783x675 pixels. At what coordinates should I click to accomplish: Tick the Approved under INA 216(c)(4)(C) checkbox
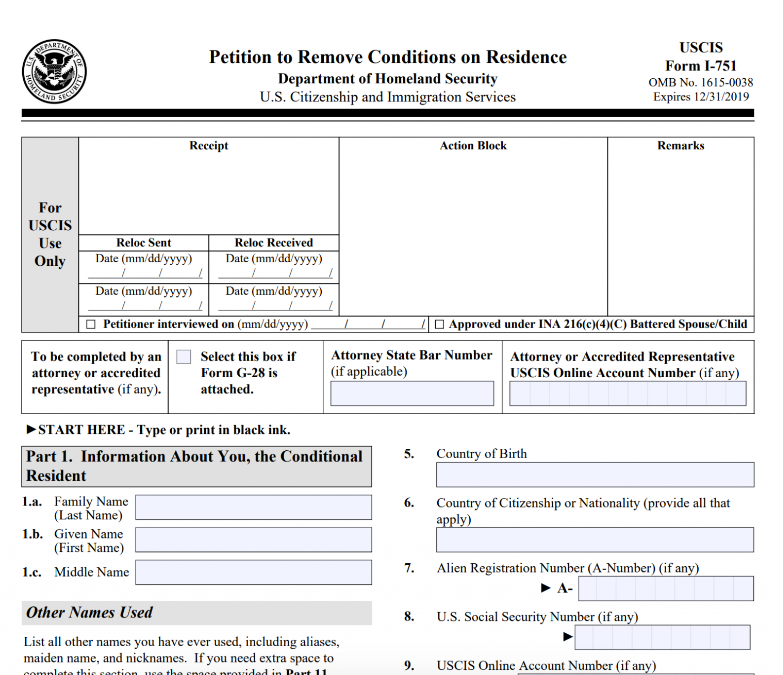tap(439, 325)
